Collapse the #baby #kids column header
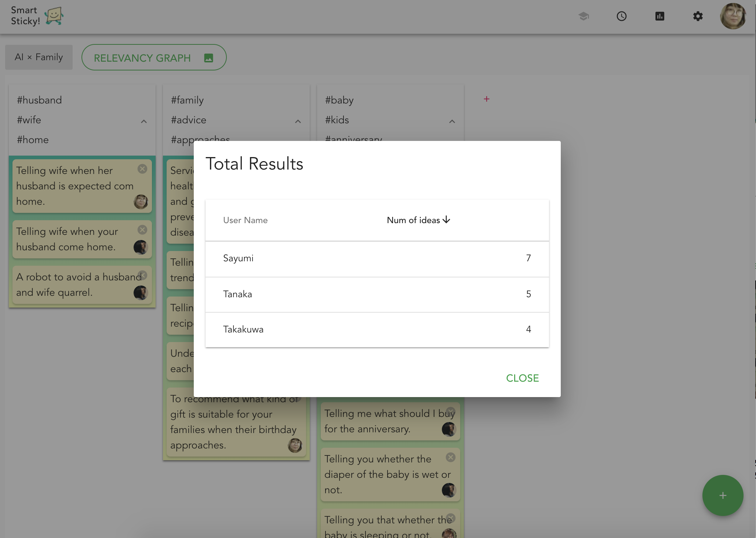Image resolution: width=756 pixels, height=538 pixels. tap(452, 121)
